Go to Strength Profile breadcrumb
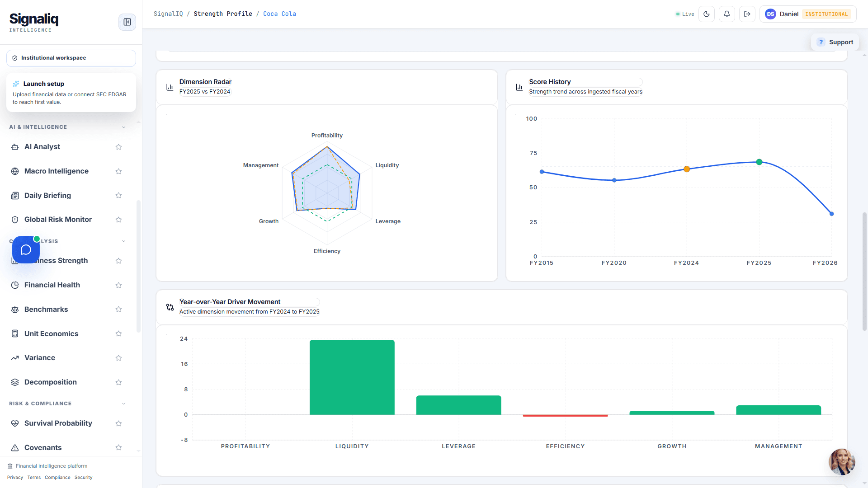The height and width of the screenshot is (488, 868). 223,14
